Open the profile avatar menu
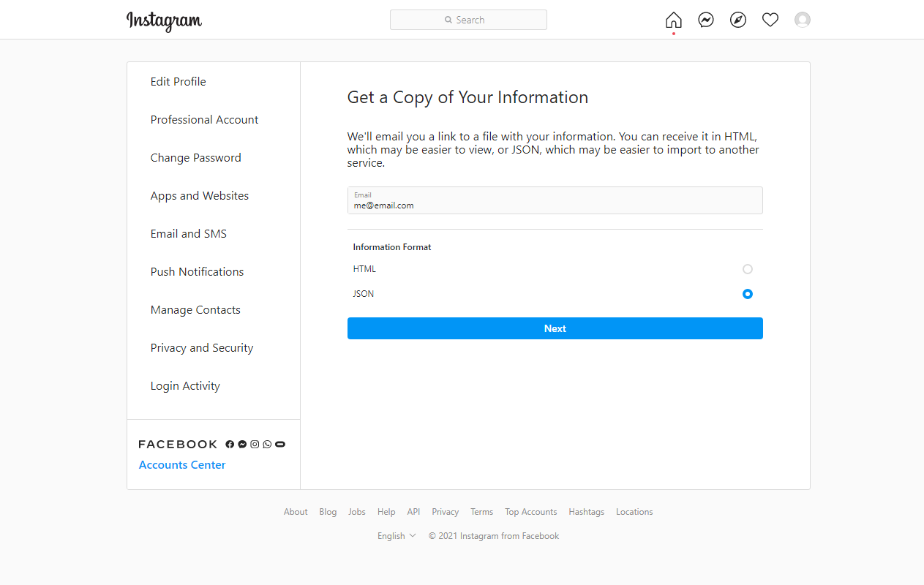The height and width of the screenshot is (585, 924). [x=803, y=20]
